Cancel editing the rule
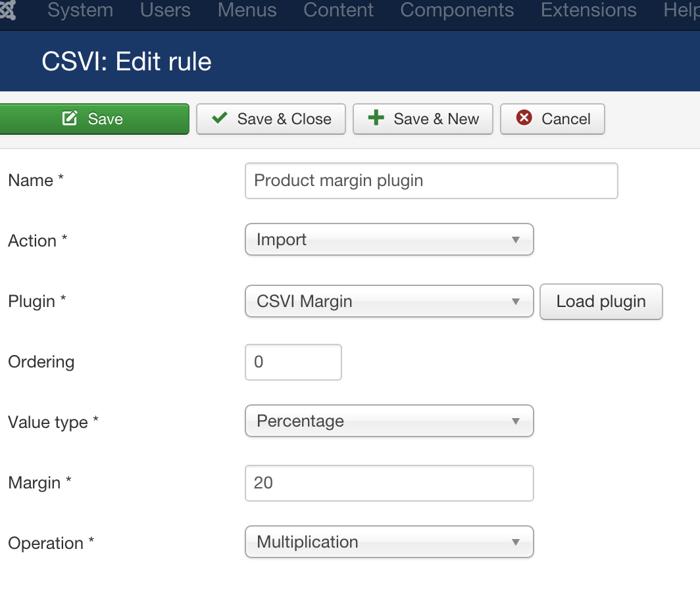Screen dimensions: 700x591 [x=552, y=119]
